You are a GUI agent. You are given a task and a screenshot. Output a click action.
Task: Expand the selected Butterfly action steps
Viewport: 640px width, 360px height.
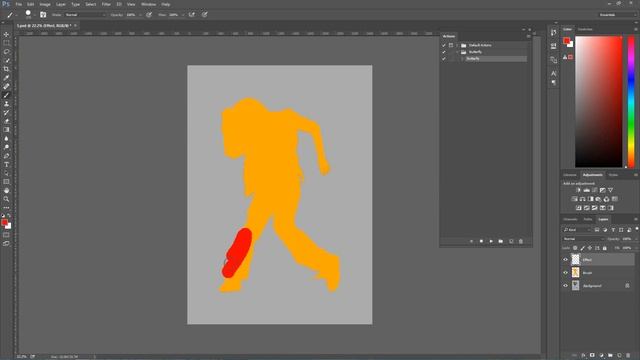pyautogui.click(x=462, y=59)
